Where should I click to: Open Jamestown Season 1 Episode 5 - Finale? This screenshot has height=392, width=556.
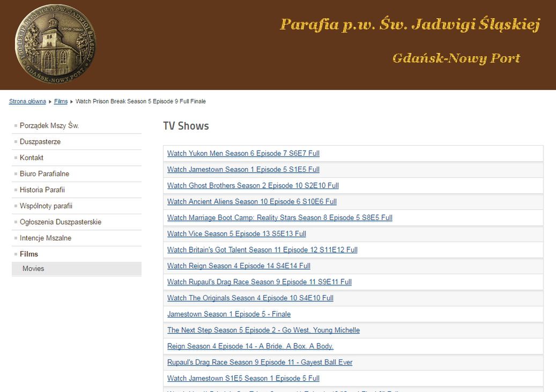229,314
